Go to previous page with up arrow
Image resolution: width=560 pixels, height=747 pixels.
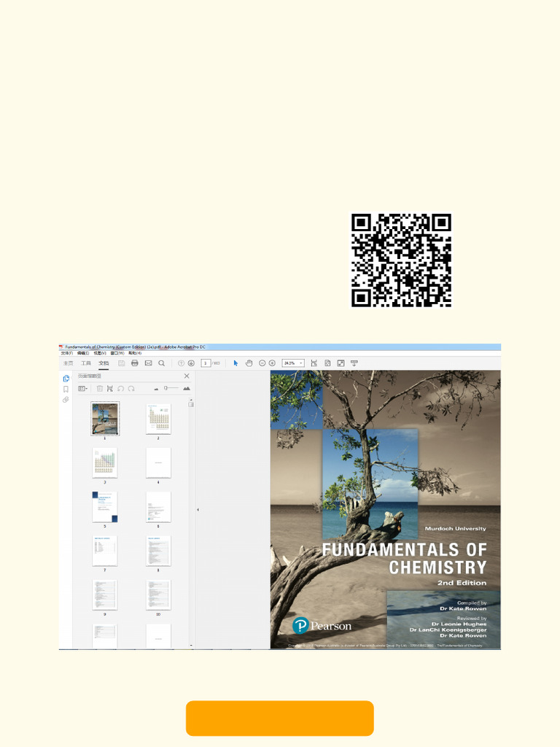click(181, 363)
